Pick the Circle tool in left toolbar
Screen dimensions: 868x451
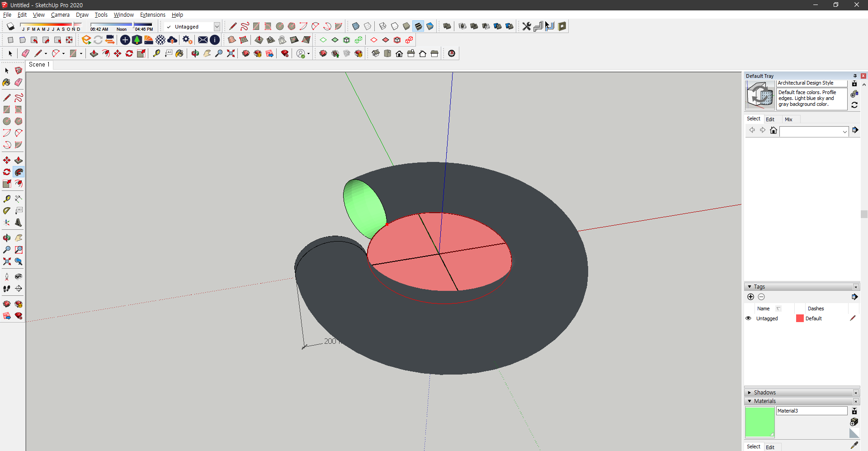7,121
